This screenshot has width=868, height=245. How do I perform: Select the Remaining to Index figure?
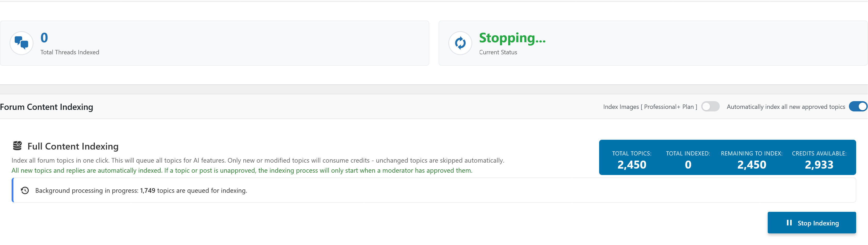coord(751,164)
